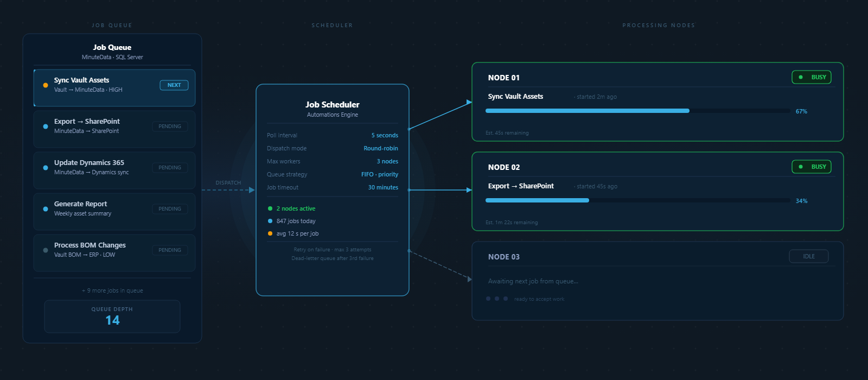The height and width of the screenshot is (380, 868).
Task: Click Job timeout value 30 minutes
Action: pos(383,187)
